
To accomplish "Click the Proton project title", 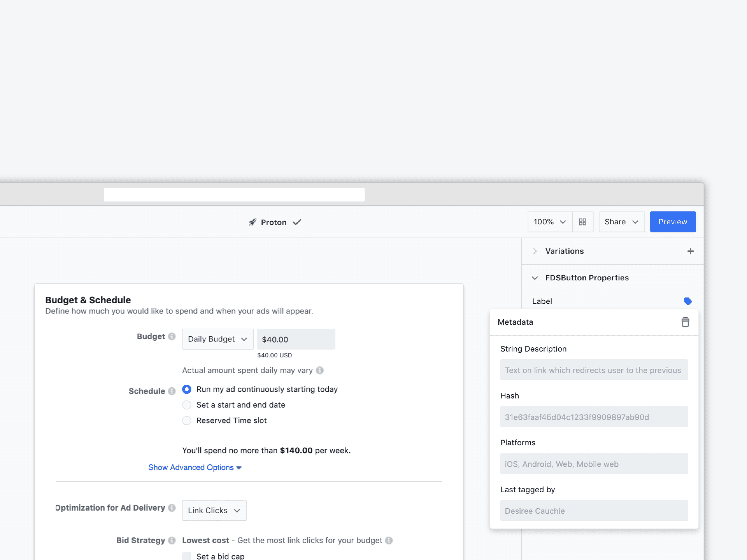I will (x=274, y=222).
